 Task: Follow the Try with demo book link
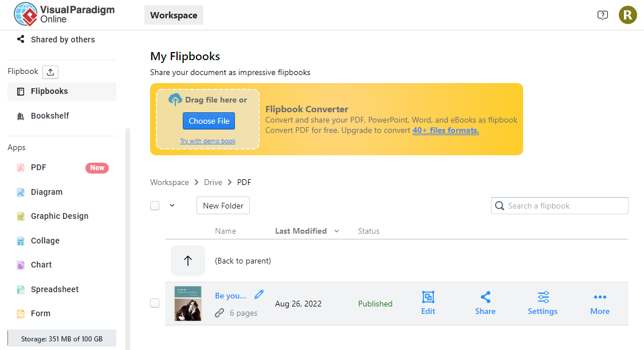click(x=207, y=141)
